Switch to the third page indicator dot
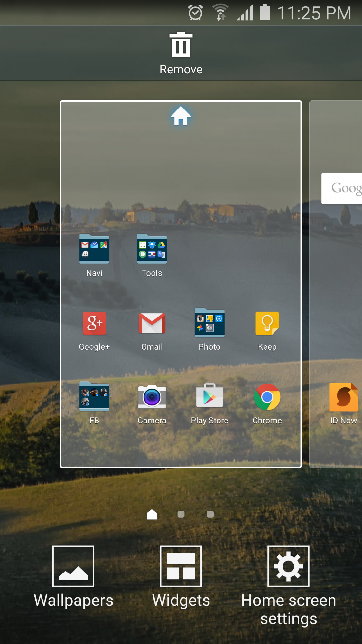 click(x=210, y=514)
